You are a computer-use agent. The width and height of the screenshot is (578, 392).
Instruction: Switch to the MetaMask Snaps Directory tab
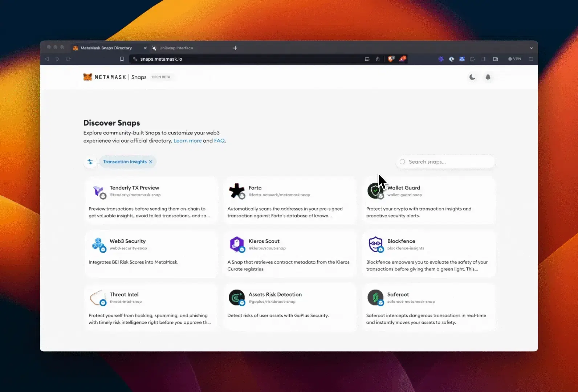(x=106, y=48)
